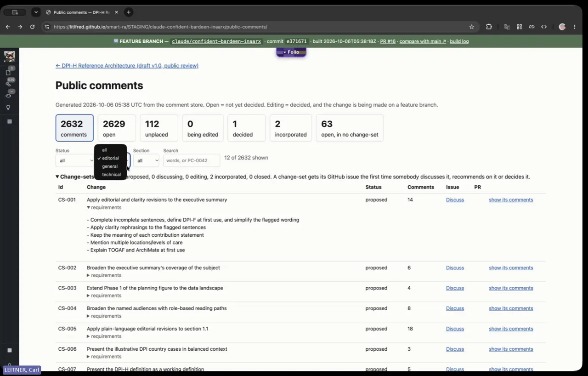Click the Search words input field
The image size is (588, 376).
tap(192, 160)
